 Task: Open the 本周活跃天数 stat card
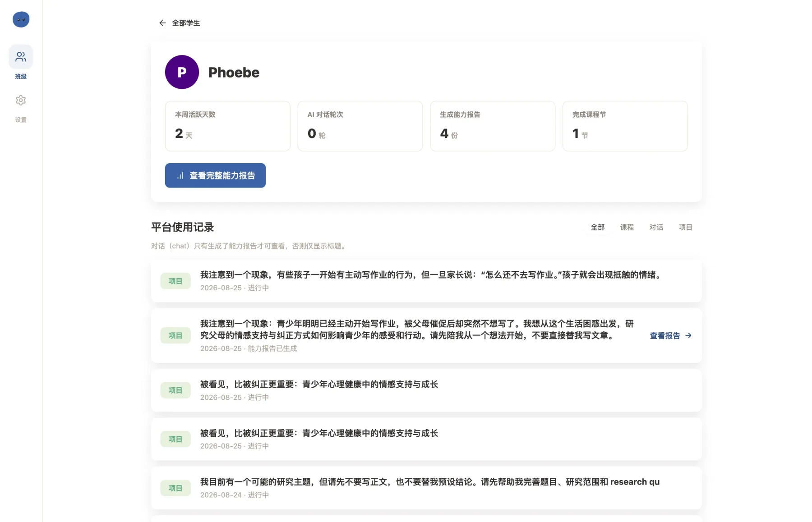[227, 126]
